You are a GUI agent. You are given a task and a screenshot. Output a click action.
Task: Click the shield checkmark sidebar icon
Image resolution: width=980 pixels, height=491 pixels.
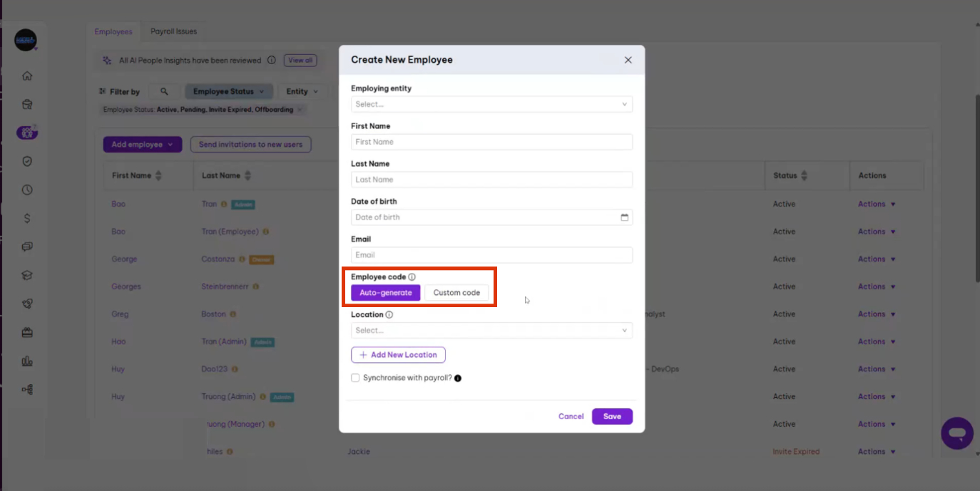click(27, 161)
